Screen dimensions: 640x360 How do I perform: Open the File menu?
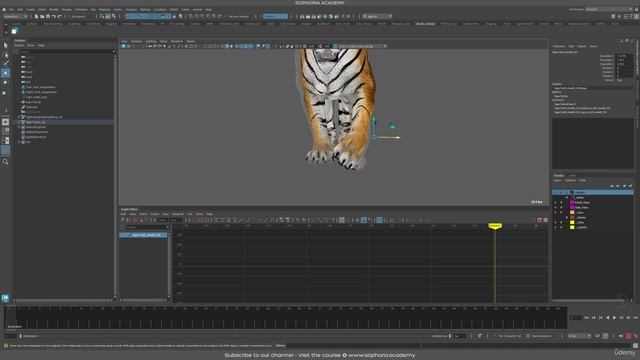pyautogui.click(x=11, y=9)
